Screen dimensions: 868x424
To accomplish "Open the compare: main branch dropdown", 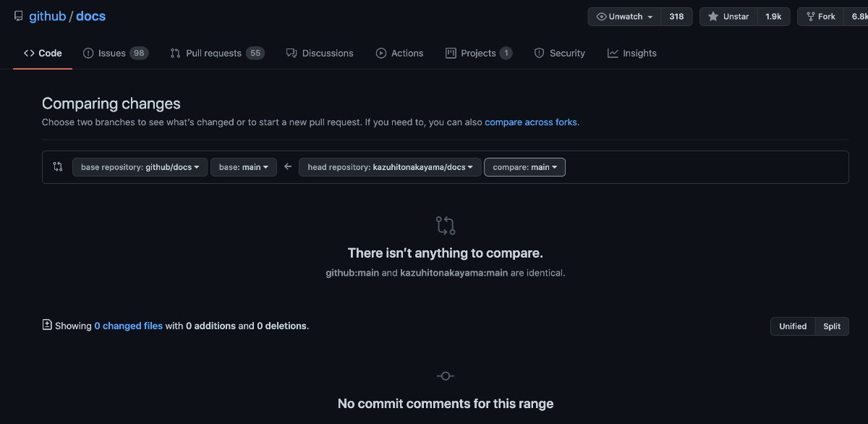I will (524, 167).
